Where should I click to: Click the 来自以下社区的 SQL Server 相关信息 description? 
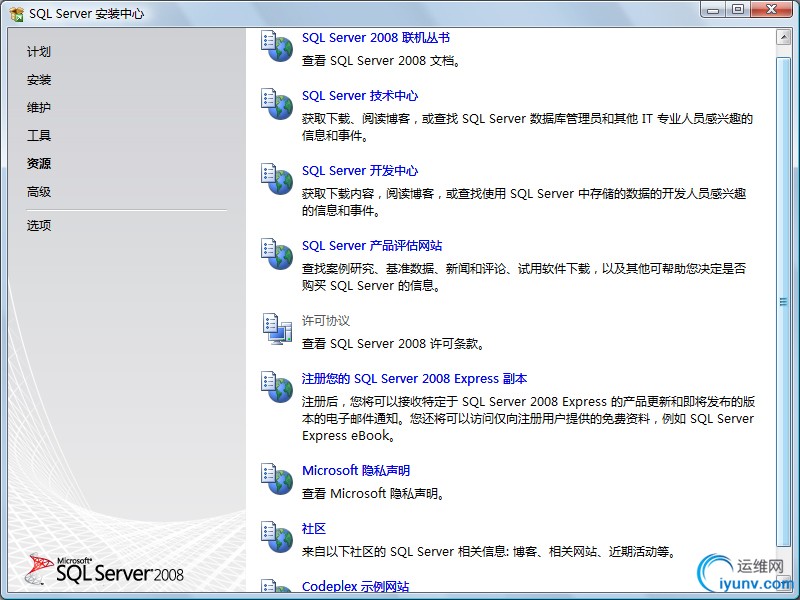(489, 552)
